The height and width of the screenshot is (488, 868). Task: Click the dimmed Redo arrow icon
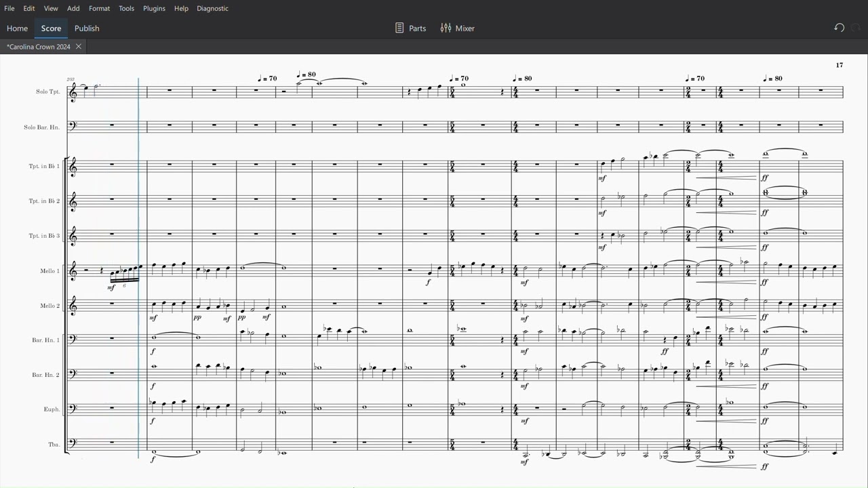pos(856,28)
